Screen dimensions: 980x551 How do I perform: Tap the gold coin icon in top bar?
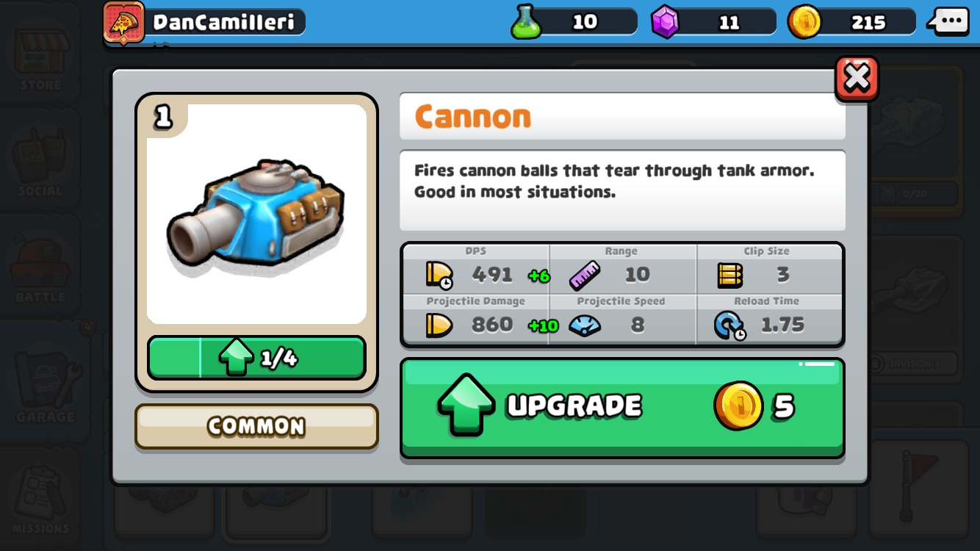pos(804,22)
